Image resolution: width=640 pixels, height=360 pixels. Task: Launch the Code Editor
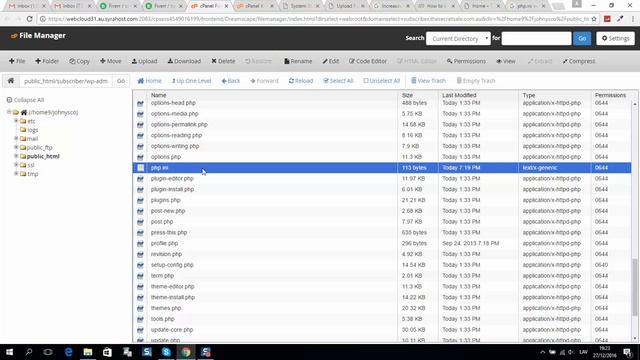[x=368, y=61]
